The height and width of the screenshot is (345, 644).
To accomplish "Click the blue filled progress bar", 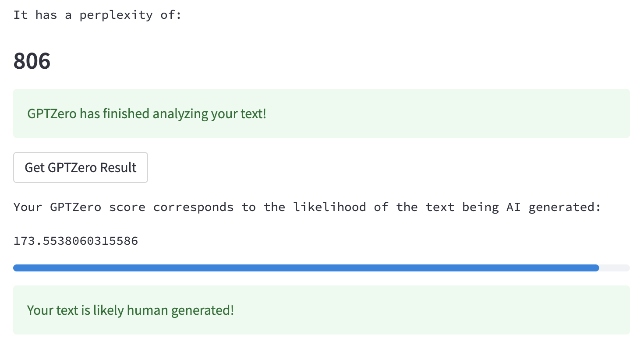I will point(306,268).
